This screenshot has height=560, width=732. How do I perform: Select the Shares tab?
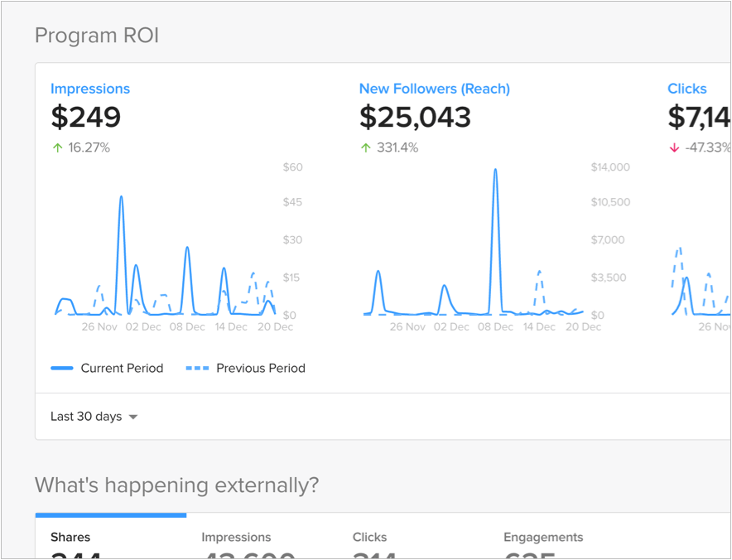pyautogui.click(x=70, y=538)
